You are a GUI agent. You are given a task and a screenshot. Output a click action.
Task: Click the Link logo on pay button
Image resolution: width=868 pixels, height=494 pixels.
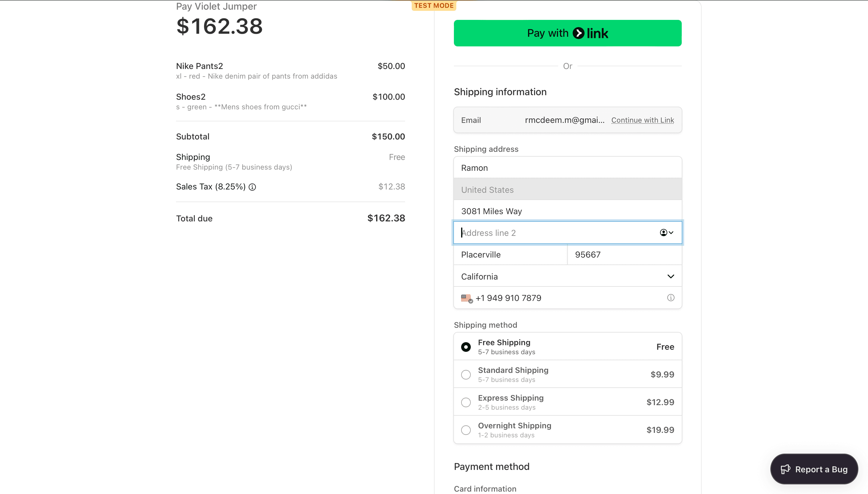tap(590, 33)
